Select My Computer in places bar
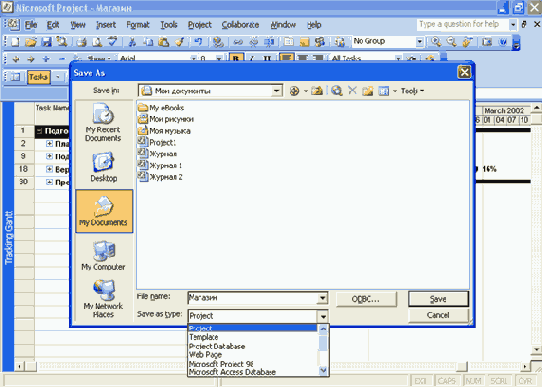This screenshot has width=542, height=387. tap(103, 256)
